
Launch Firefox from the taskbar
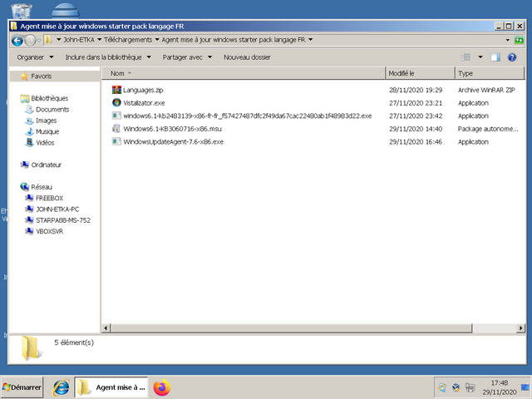pos(162,387)
